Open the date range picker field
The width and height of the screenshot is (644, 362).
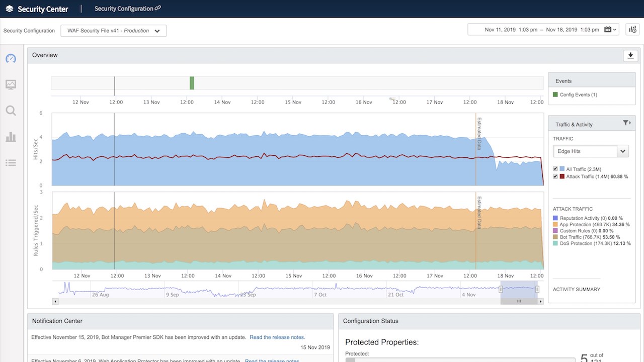544,30
